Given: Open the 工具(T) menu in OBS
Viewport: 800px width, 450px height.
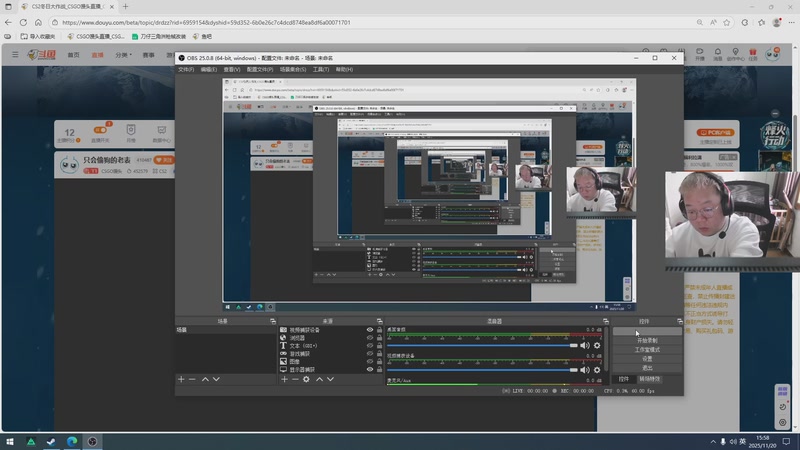Looking at the screenshot, I should 321,69.
